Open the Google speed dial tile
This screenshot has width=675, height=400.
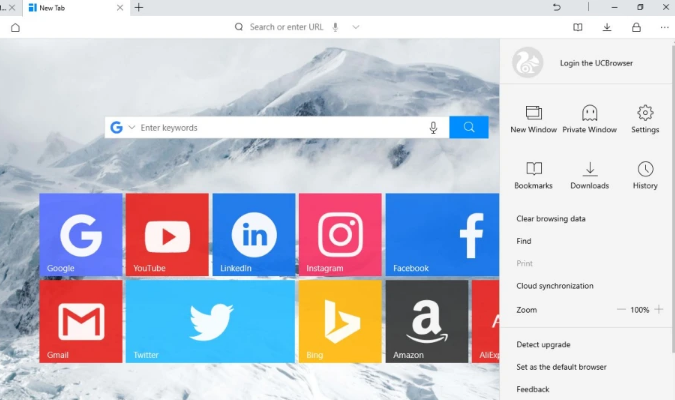coord(81,235)
